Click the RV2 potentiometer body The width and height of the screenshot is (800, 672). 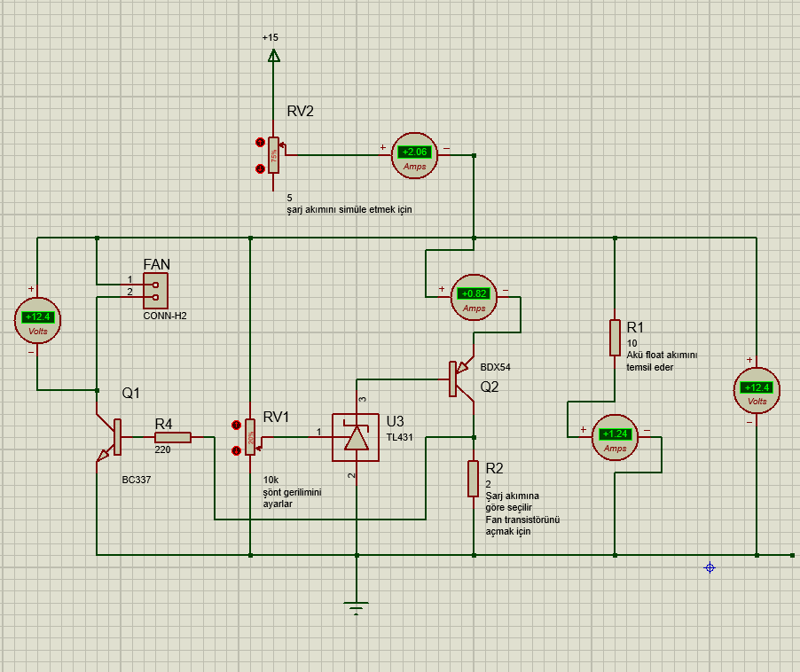point(274,156)
